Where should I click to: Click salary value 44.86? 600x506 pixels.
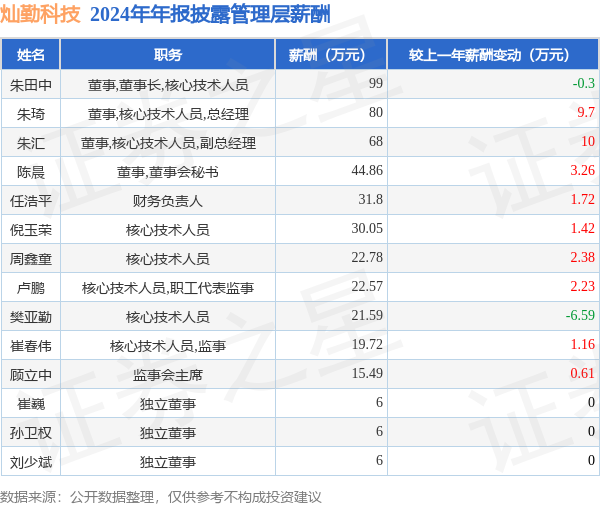(367, 170)
